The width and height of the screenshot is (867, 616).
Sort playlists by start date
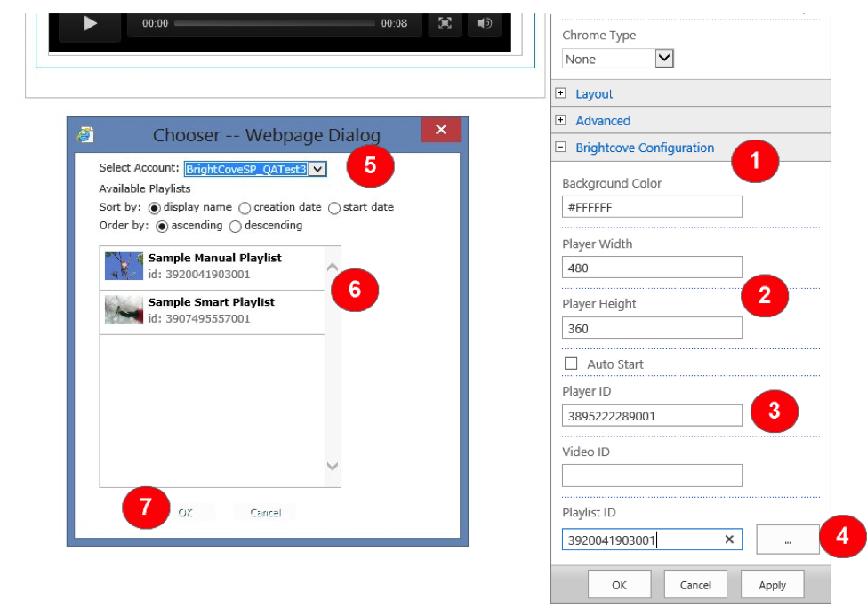(x=334, y=208)
